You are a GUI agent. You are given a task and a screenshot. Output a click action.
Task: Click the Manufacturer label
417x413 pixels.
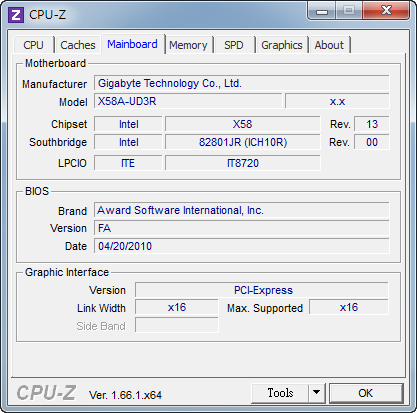54,84
